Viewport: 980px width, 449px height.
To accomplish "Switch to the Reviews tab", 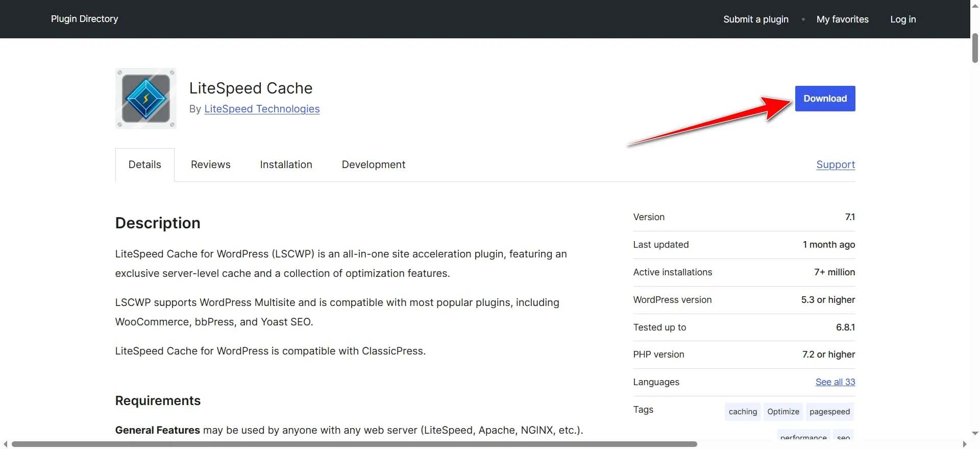I will pyautogui.click(x=211, y=164).
